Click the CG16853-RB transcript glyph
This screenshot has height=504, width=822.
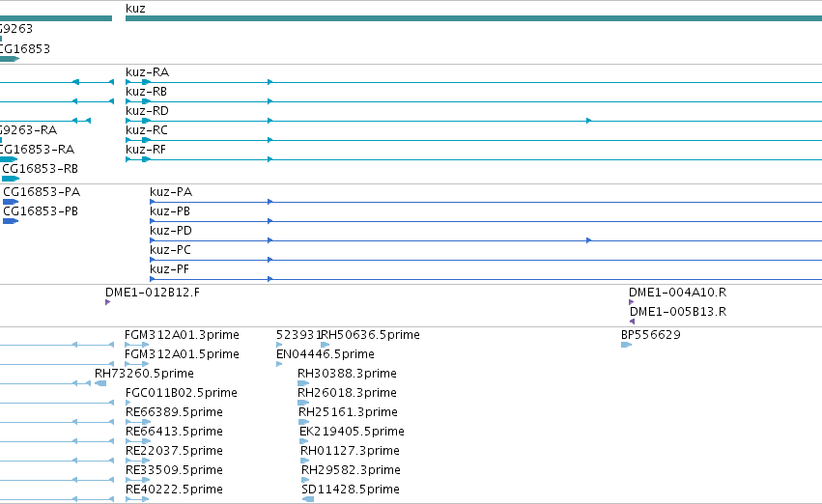(11, 179)
